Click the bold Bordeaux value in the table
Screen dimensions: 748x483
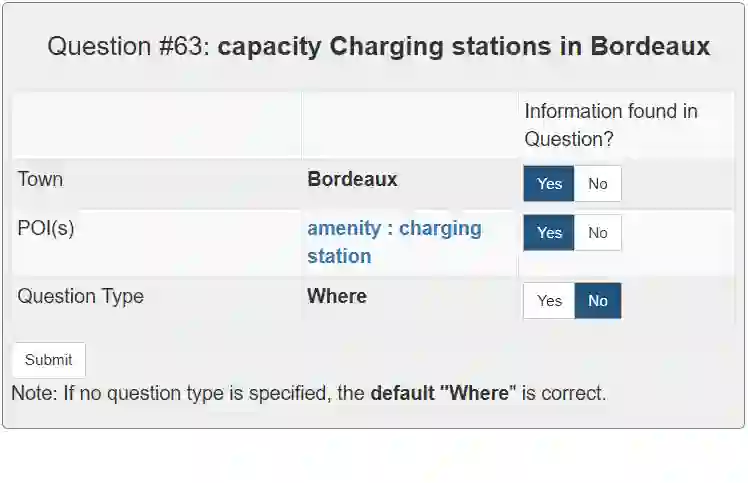click(352, 180)
